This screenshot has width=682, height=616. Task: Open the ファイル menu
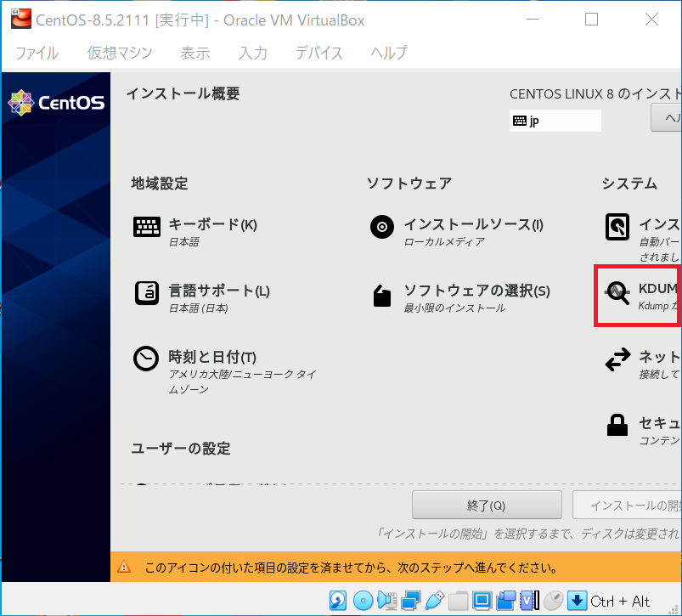[37, 53]
